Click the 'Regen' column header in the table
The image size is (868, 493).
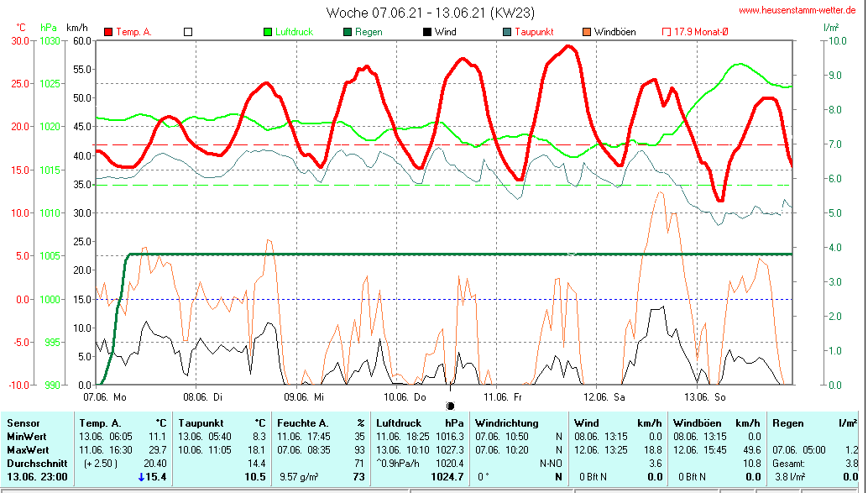coord(788,423)
